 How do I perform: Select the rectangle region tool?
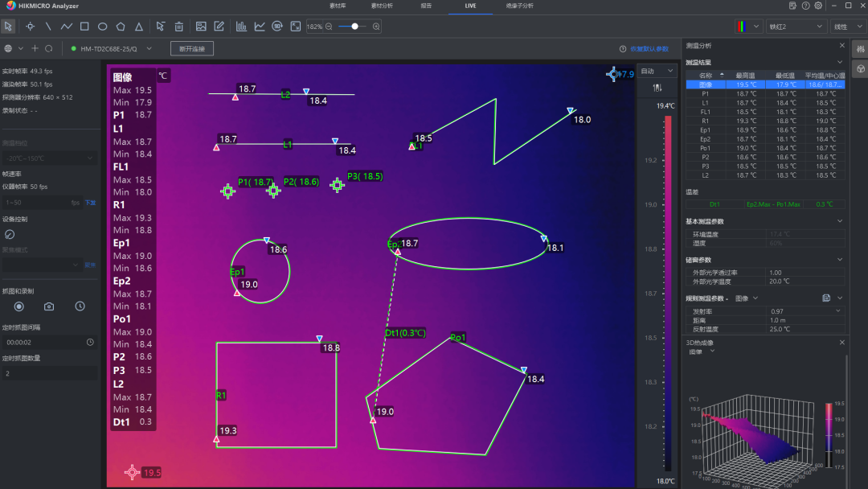(84, 27)
